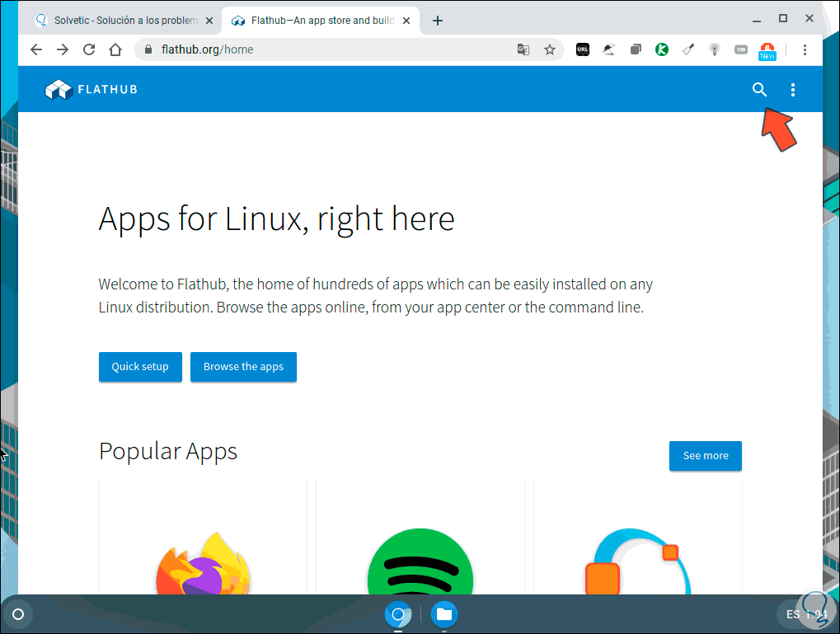
Task: Click the extension icon marked New
Action: [x=767, y=51]
